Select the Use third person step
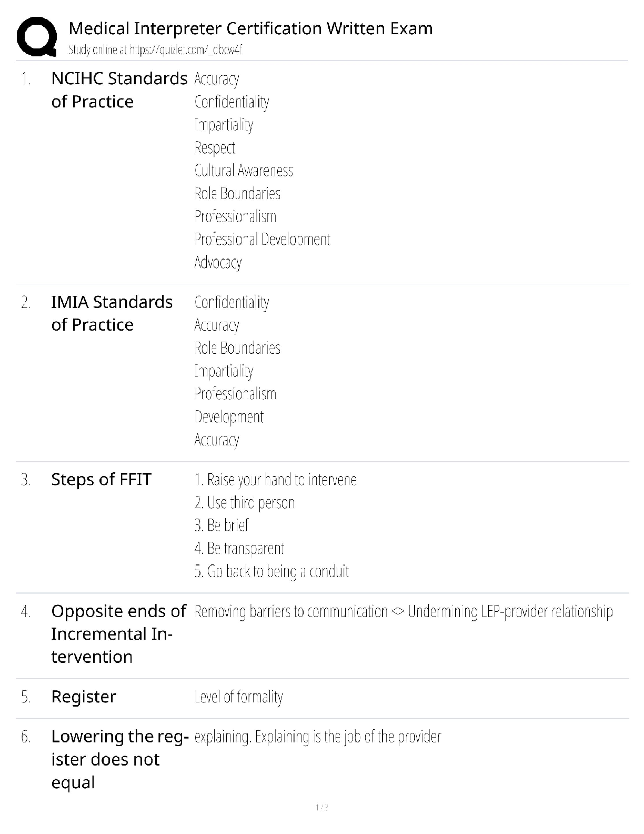Screen dimensions: 644x834 pyautogui.click(x=244, y=503)
